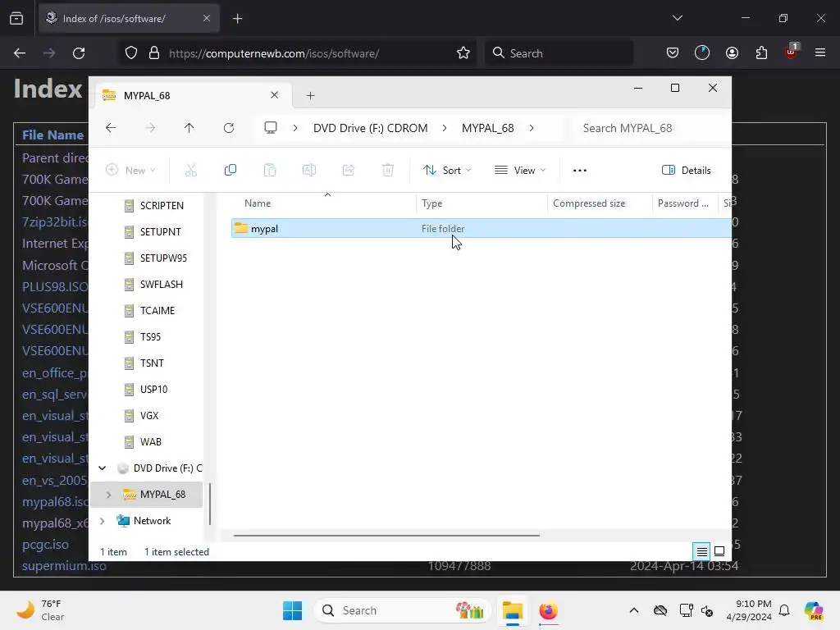Screen dimensions: 840x630
Task: Click the Share icon in Explorer toolbar
Action: pos(348,171)
